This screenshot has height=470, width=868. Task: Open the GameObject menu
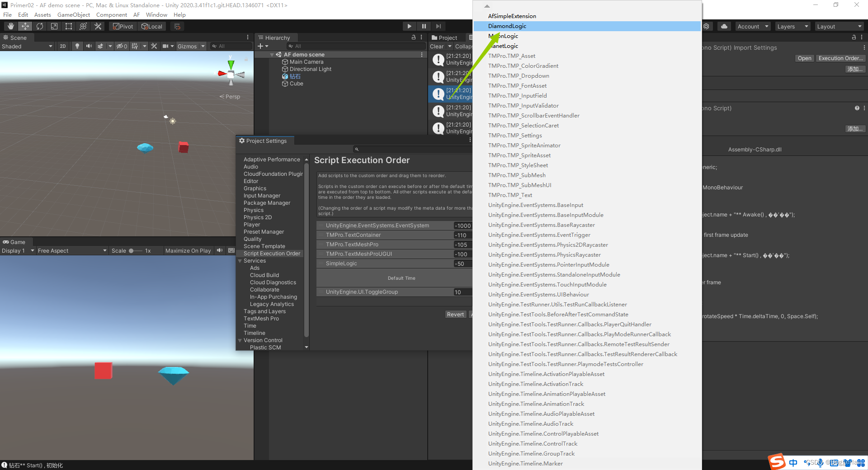coord(74,14)
